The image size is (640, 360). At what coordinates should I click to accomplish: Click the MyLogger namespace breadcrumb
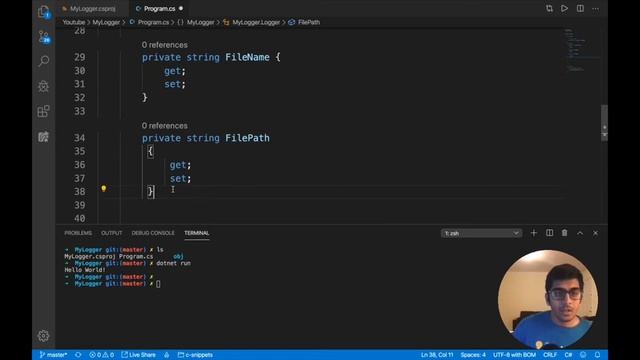(200, 22)
